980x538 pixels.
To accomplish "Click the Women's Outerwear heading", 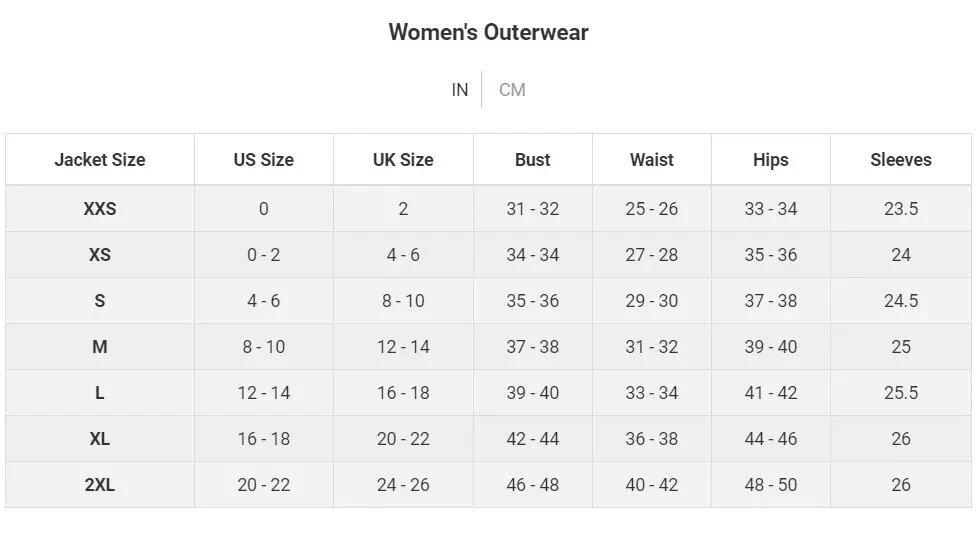I will tap(488, 32).
